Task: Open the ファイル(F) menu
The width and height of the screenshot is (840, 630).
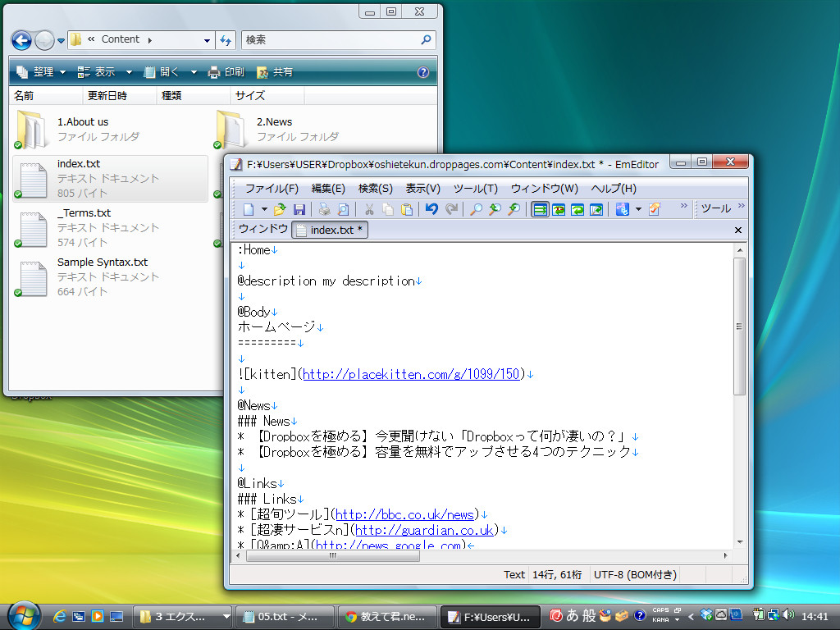Action: 272,189
